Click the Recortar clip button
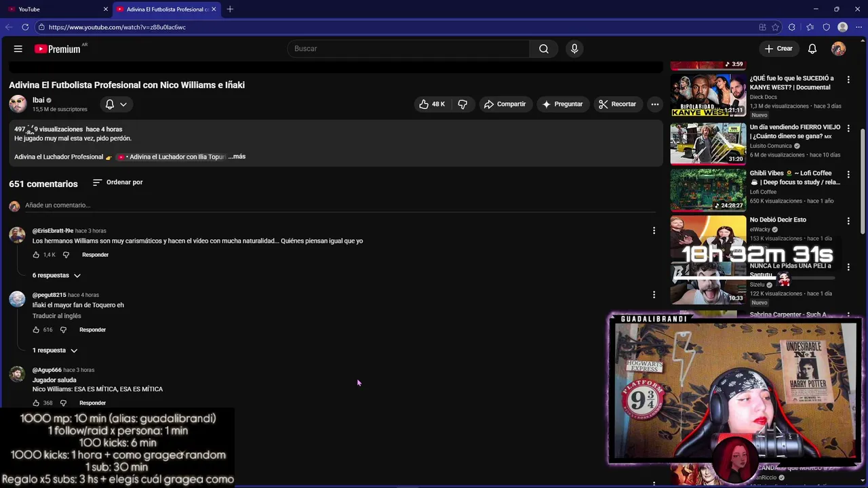This screenshot has width=868, height=488. pos(617,104)
